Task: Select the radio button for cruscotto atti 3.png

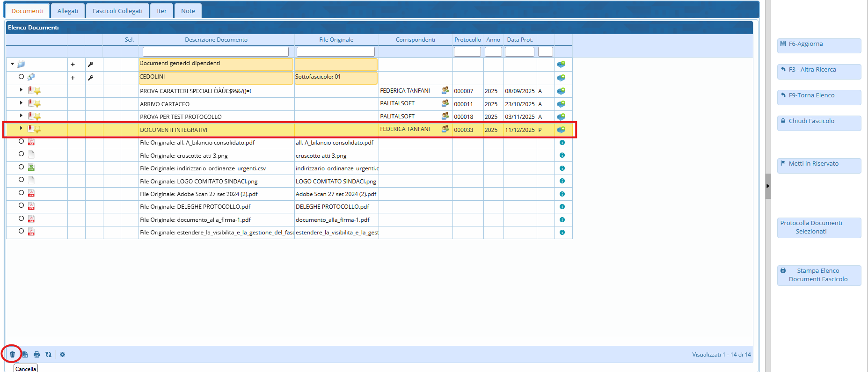Action: click(21, 154)
